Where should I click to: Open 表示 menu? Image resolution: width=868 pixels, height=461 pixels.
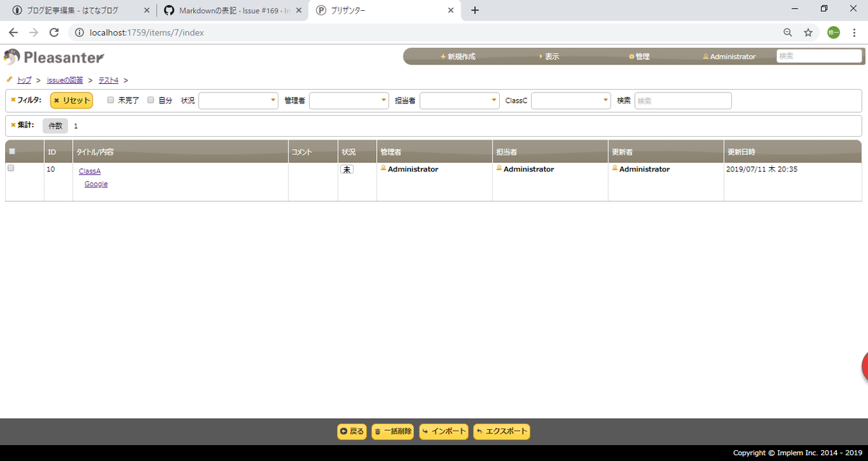click(x=549, y=56)
